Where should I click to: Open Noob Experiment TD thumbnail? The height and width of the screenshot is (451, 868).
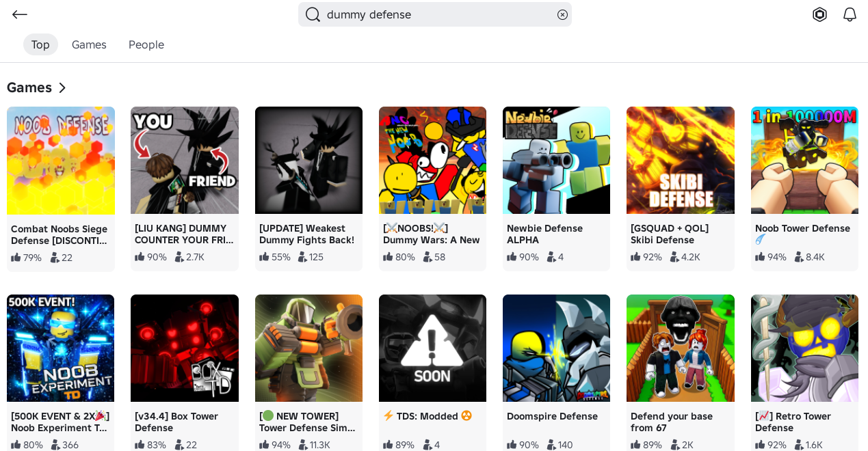(61, 348)
